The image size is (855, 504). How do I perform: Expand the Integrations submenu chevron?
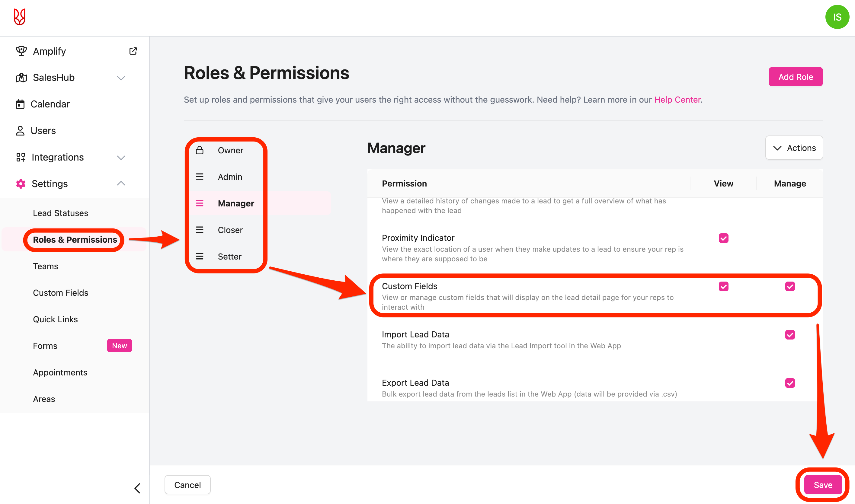click(x=121, y=158)
